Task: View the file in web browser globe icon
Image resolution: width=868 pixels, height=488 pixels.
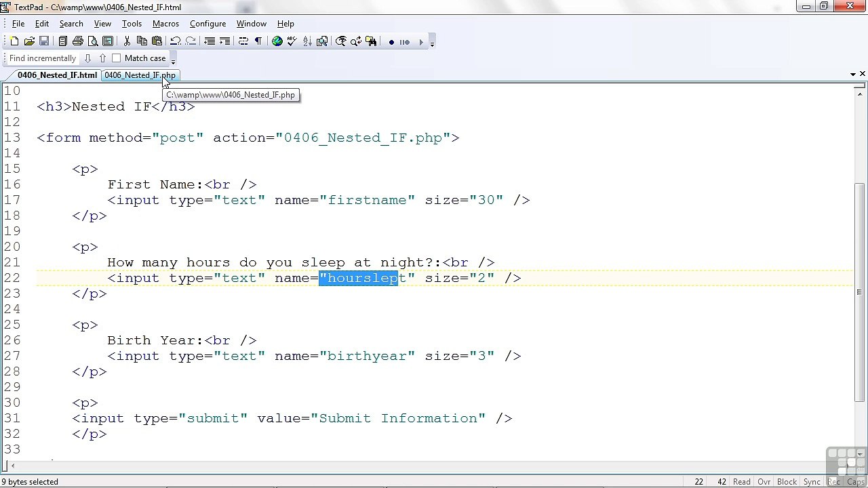Action: tap(277, 41)
